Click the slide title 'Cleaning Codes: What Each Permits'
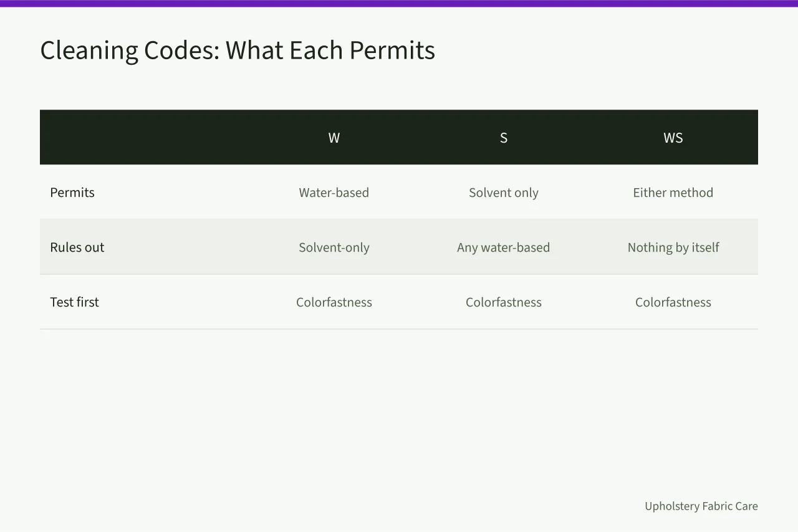 click(x=238, y=50)
